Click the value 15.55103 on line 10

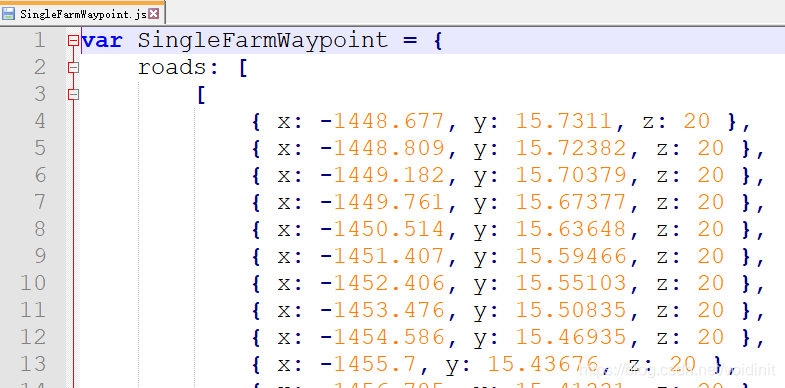click(571, 284)
